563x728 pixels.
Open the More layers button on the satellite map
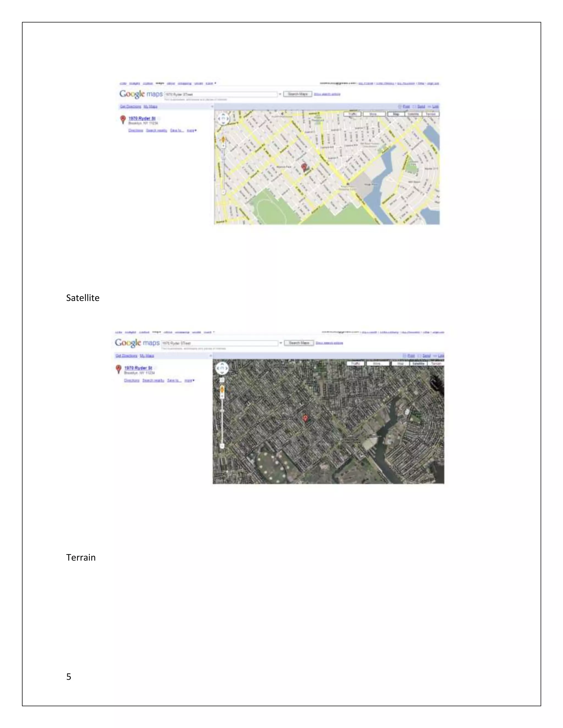[378, 364]
